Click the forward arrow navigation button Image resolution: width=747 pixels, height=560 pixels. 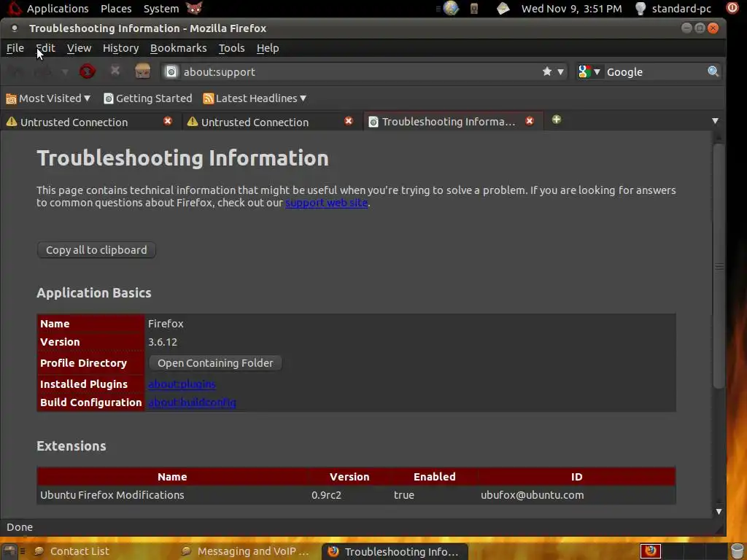point(43,71)
